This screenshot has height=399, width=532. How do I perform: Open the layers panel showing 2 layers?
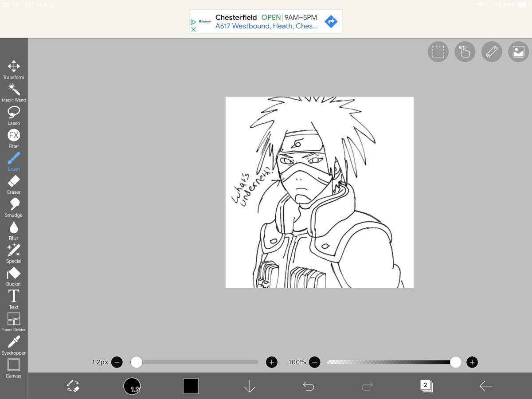[426, 386]
